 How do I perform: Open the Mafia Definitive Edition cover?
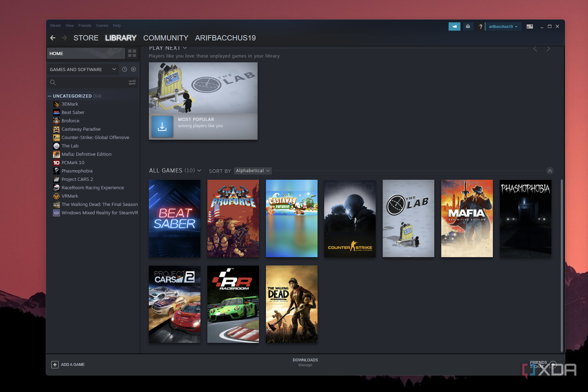click(467, 218)
